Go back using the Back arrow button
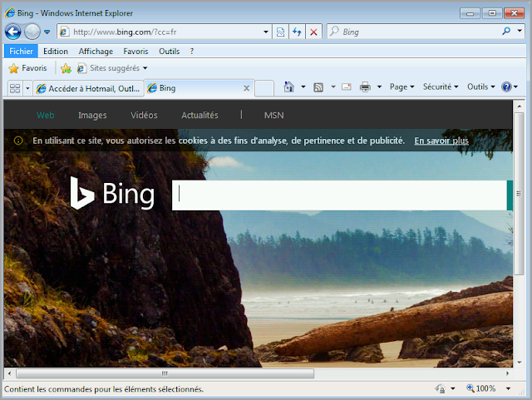532x400 pixels. [13, 32]
